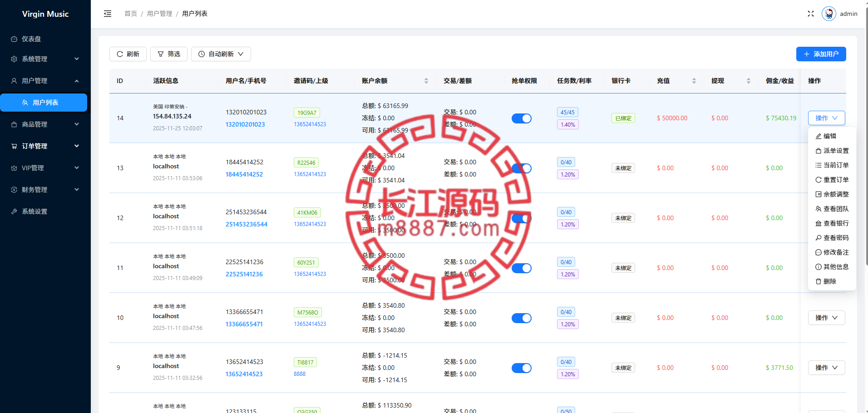
Task: Click the 用户管理 breadcrumb
Action: click(160, 14)
